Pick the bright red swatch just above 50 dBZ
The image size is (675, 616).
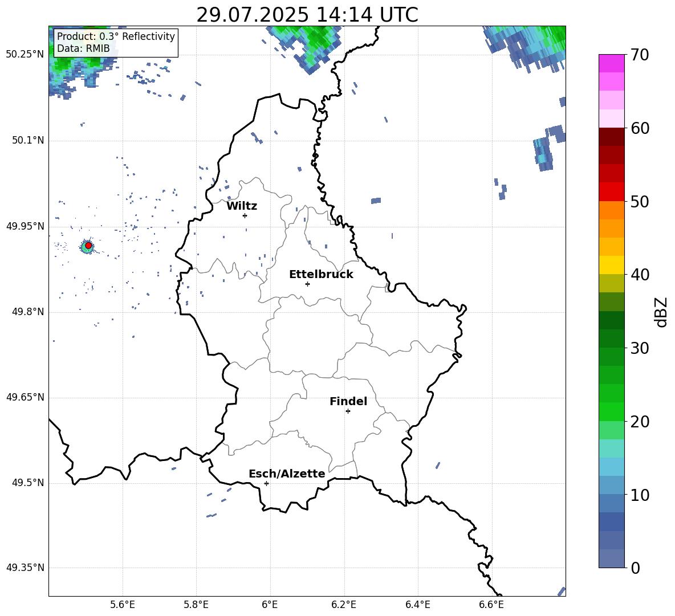click(x=611, y=192)
